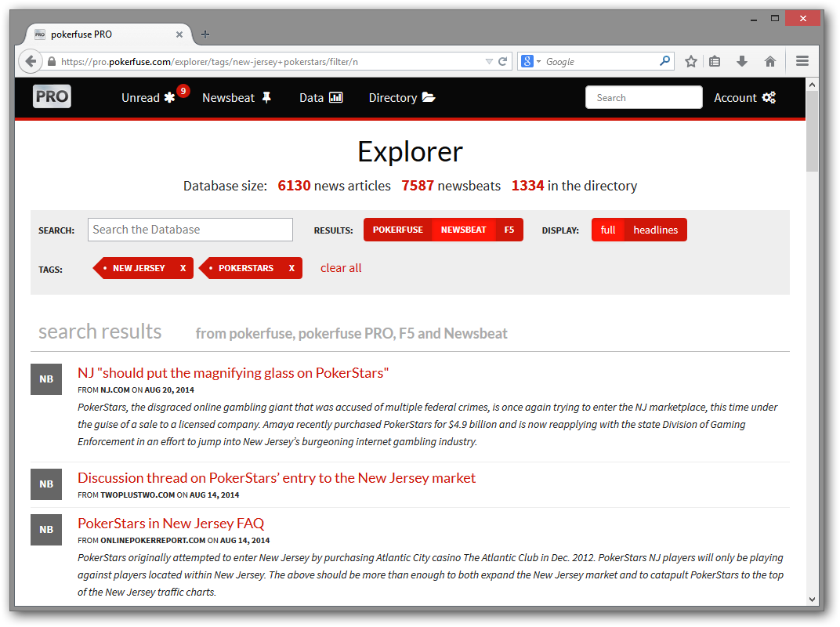Screen dimensions: 840x627
Task: Open PokerStars in New Jersey FAQ article
Action: tap(171, 524)
